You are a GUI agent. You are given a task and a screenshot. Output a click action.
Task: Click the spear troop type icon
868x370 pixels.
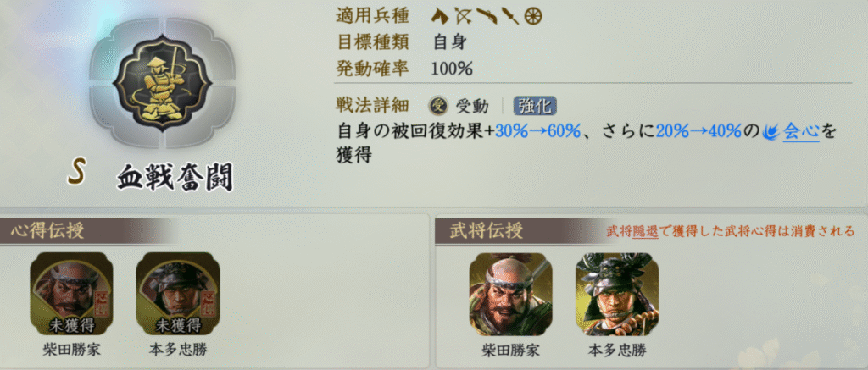tap(509, 16)
